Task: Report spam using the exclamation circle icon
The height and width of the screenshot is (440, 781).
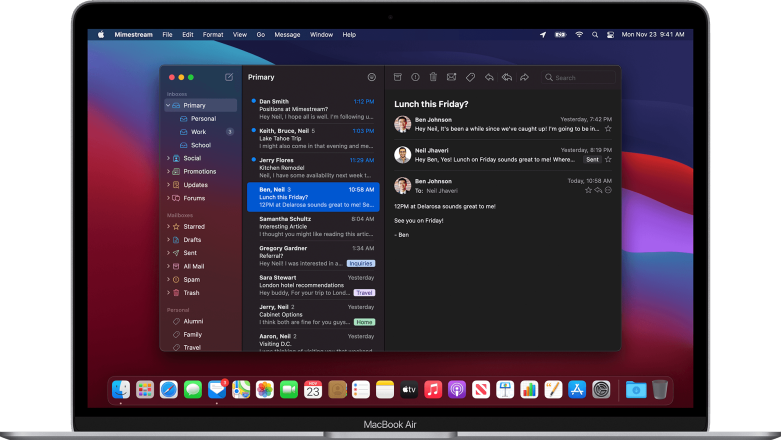Action: coord(415,77)
